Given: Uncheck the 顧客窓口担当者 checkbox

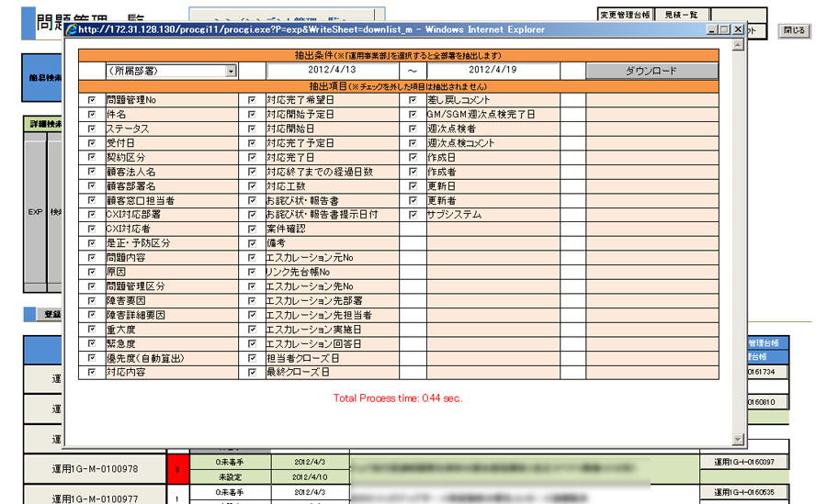Looking at the screenshot, I should pyautogui.click(x=92, y=200).
